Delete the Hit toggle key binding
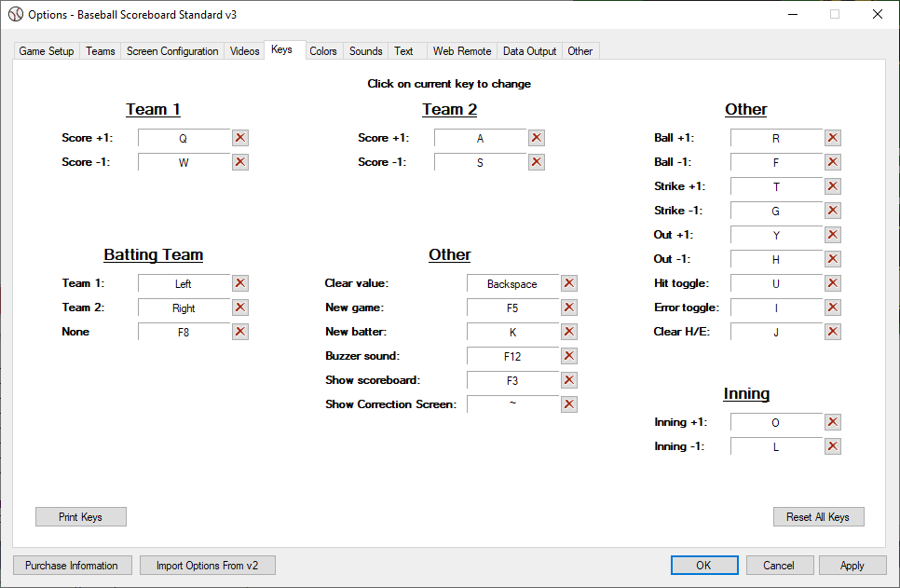The height and width of the screenshot is (588, 900). click(833, 283)
